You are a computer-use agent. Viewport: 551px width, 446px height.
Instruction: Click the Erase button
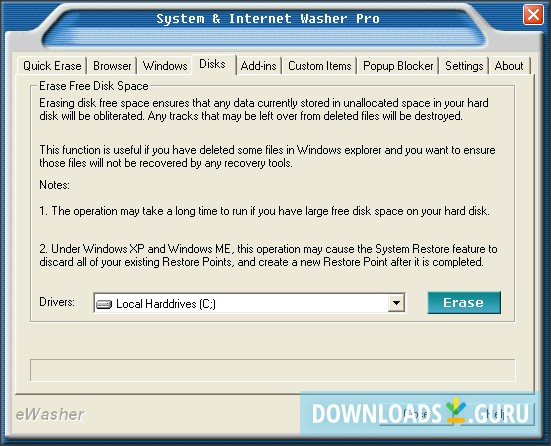[x=464, y=303]
